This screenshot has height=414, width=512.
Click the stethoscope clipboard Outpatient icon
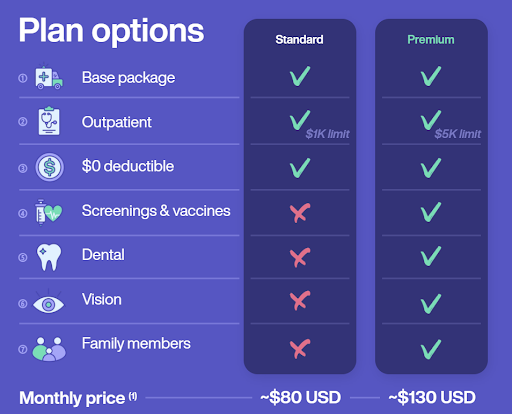pos(49,121)
